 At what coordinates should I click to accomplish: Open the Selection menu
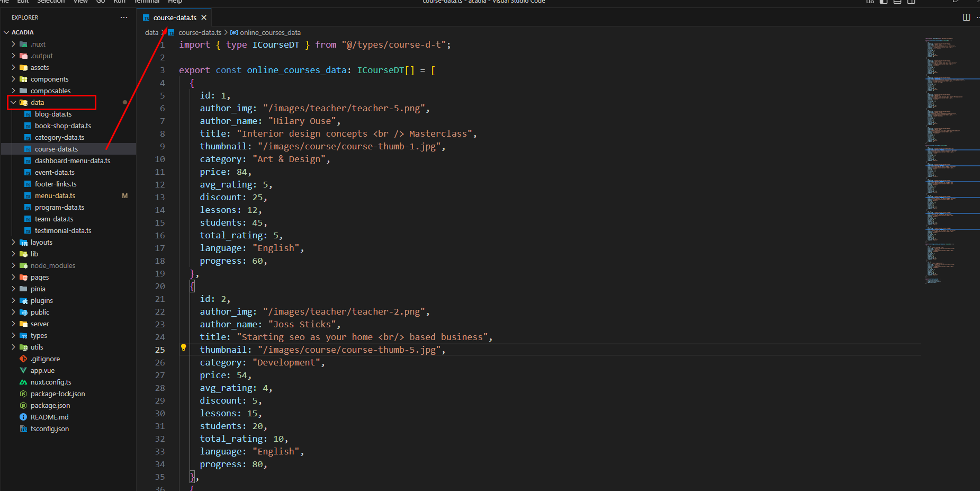[x=51, y=2]
